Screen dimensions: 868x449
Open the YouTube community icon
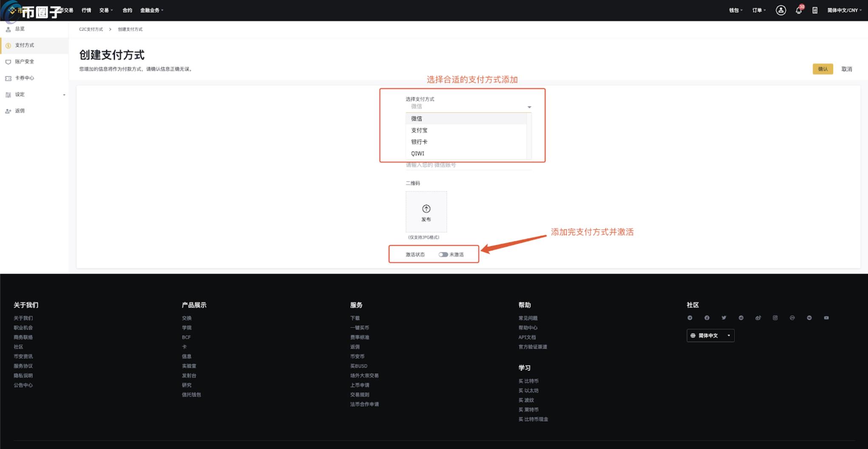826,318
